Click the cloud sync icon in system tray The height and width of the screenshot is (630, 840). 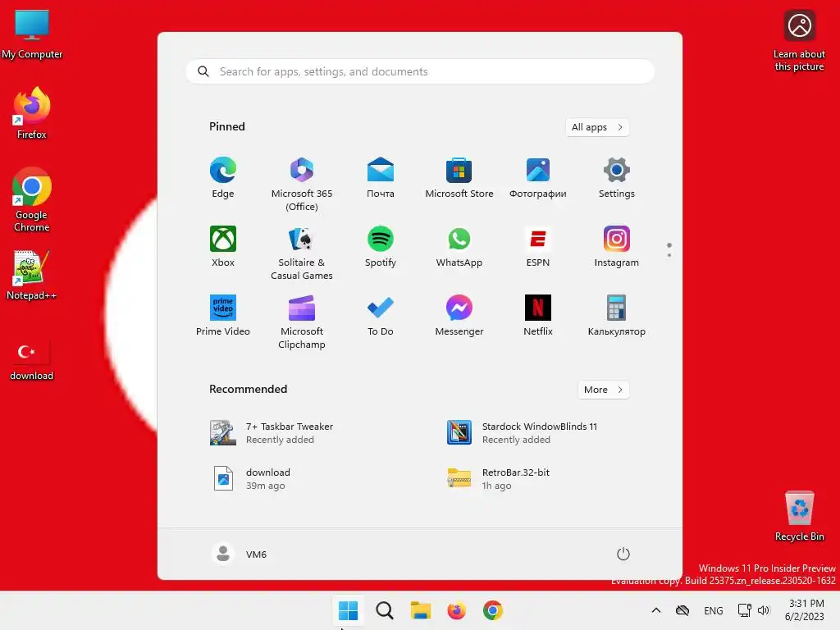682,610
